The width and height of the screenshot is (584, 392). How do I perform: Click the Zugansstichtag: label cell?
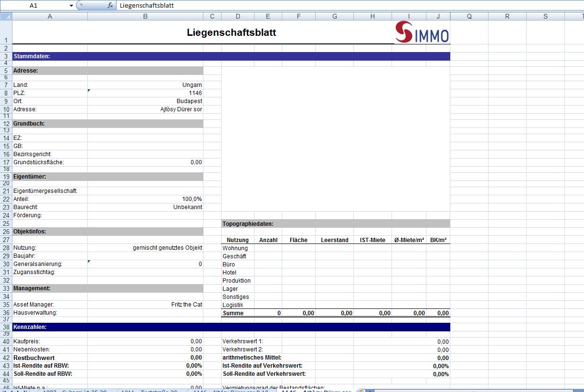[50, 272]
